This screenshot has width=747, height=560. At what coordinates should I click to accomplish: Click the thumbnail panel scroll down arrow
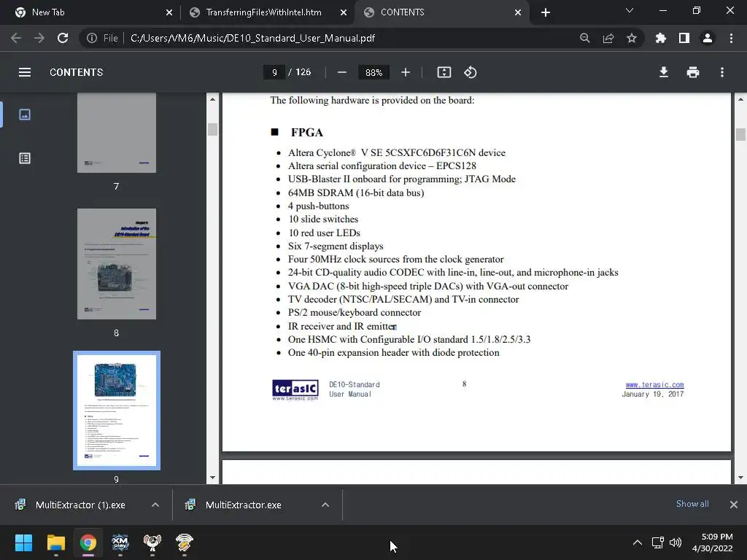(x=212, y=478)
